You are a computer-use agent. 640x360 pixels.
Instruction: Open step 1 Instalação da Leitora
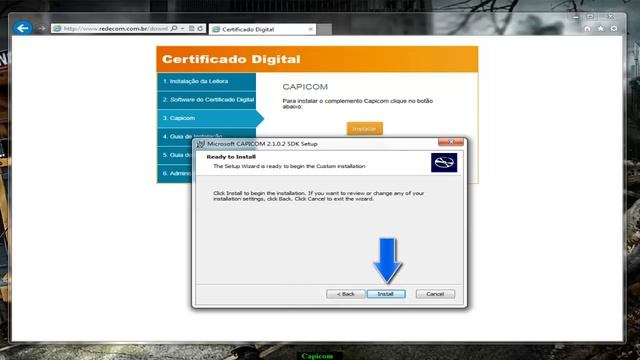tap(207, 81)
